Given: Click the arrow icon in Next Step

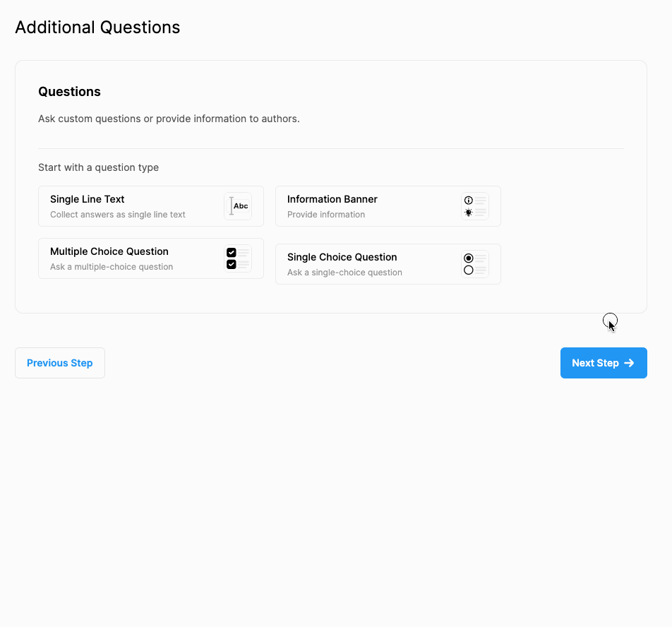Looking at the screenshot, I should 629,363.
